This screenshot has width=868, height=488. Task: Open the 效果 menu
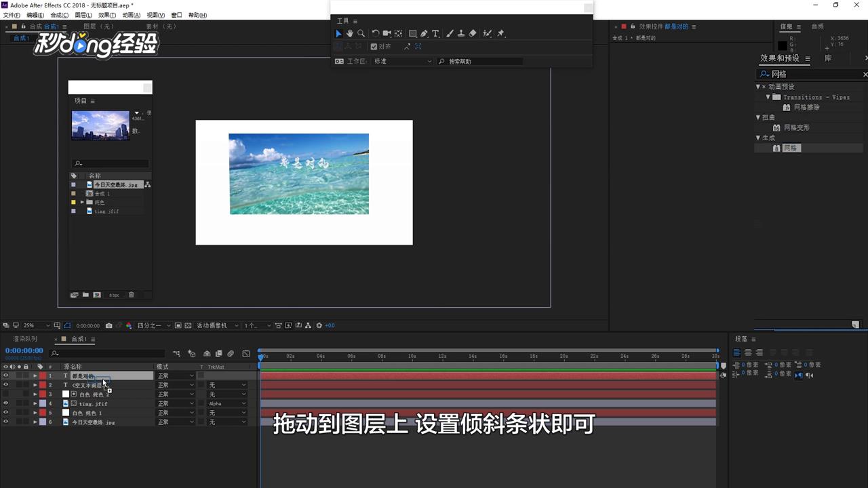[107, 15]
